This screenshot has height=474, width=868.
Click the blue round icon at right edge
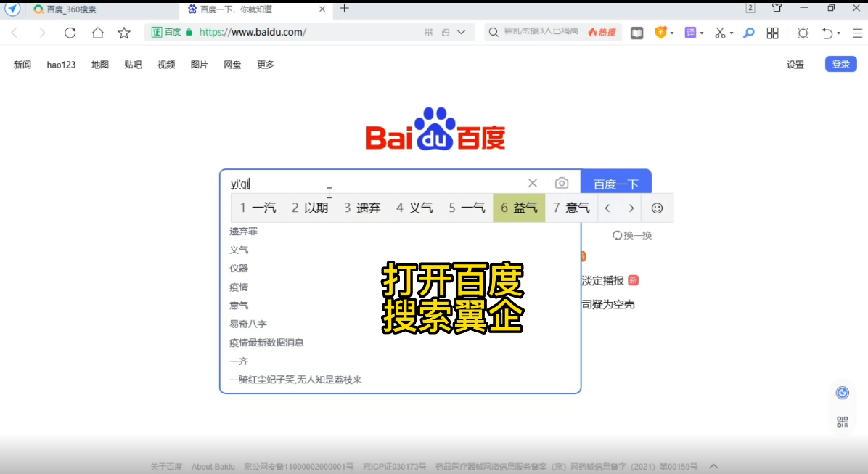pyautogui.click(x=843, y=393)
